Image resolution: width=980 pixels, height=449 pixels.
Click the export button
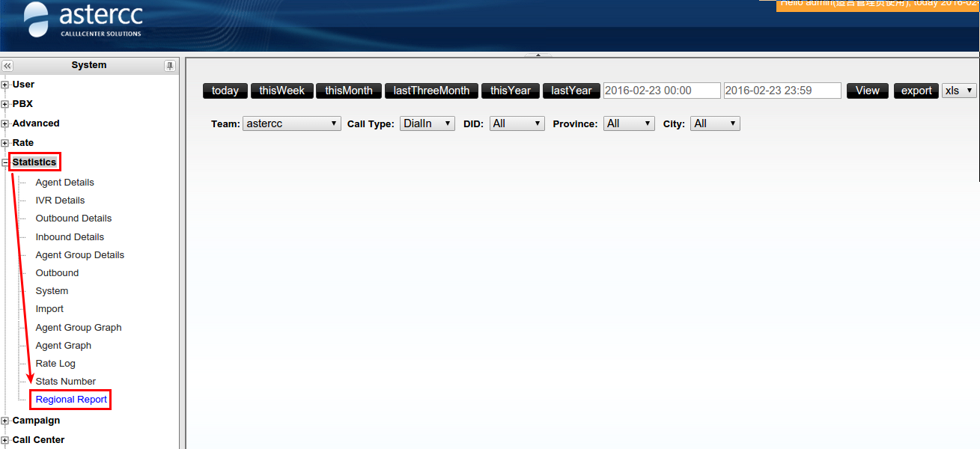(916, 91)
